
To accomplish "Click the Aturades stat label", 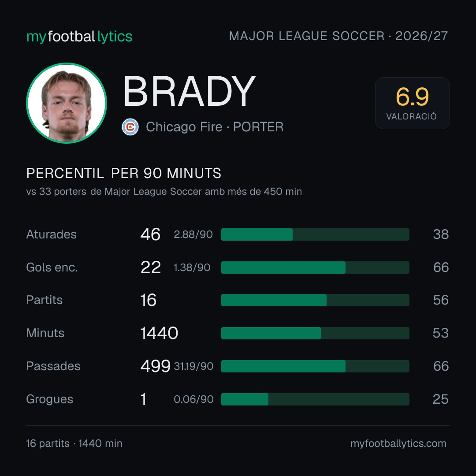I will (51, 234).
